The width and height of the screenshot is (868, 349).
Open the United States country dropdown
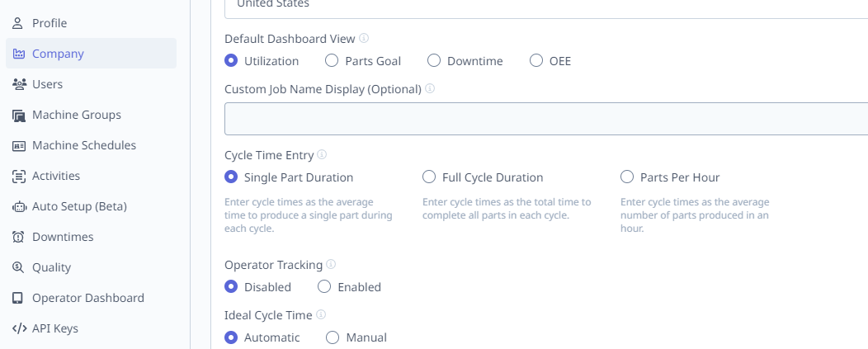pyautogui.click(x=546, y=7)
